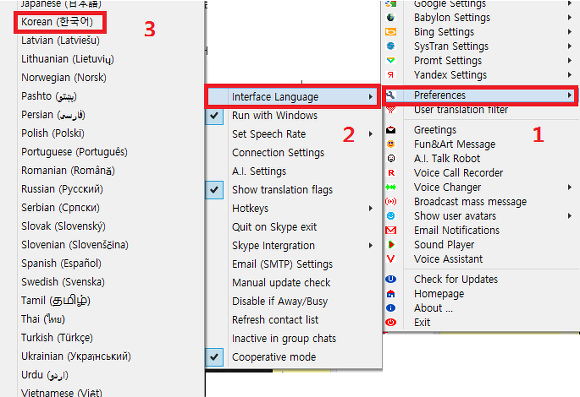Expand the Babylon Settings submenu arrow
Screen dimensions: 580x397
570,17
